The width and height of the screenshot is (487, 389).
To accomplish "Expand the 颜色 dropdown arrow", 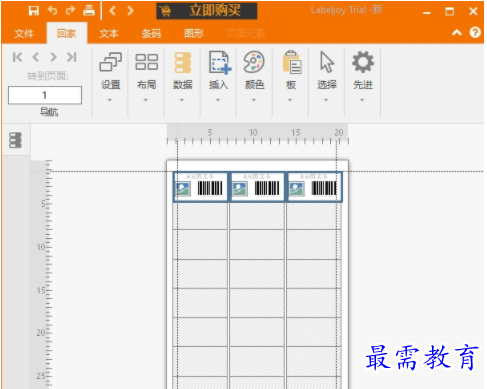I will point(254,100).
